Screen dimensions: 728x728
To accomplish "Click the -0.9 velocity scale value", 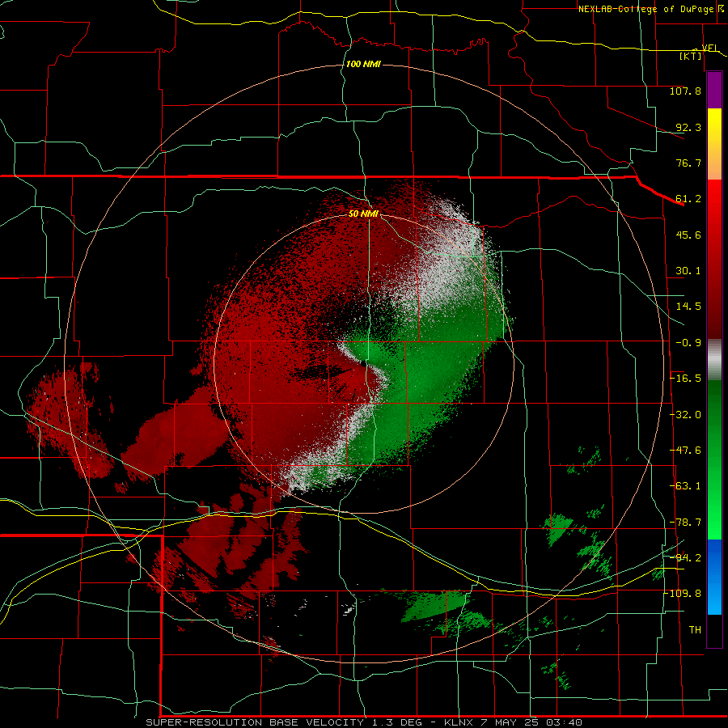I will point(688,343).
